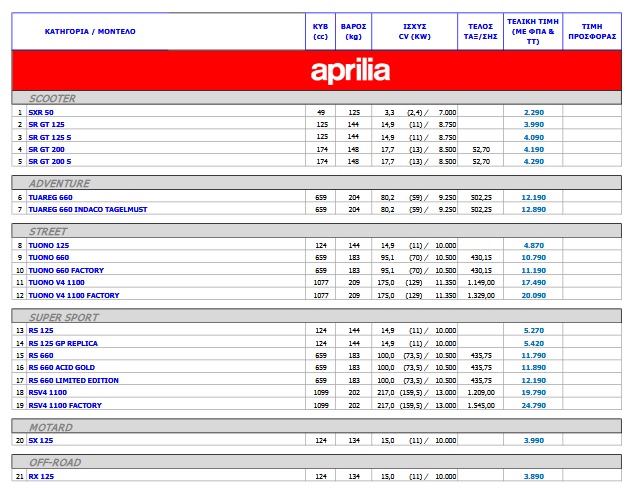636x488 pixels.
Task: Select the ΤΕΛΟΣ ΤΑΞ/ΣΗΣ column header
Action: [481, 32]
